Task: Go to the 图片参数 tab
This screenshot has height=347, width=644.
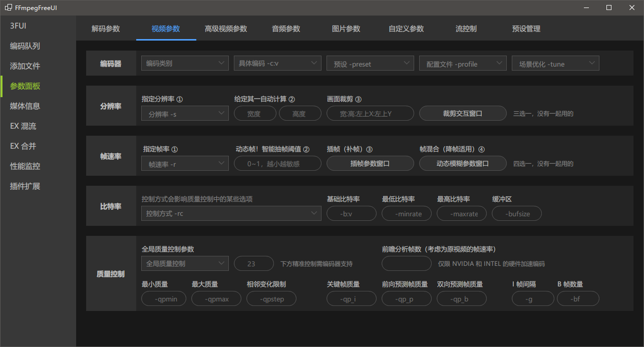Action: click(346, 29)
